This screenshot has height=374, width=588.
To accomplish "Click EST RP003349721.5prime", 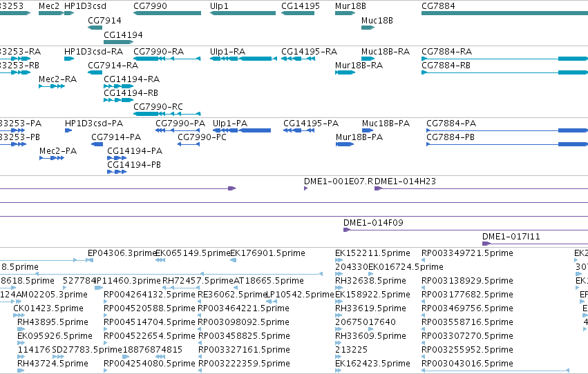I will (423, 261).
